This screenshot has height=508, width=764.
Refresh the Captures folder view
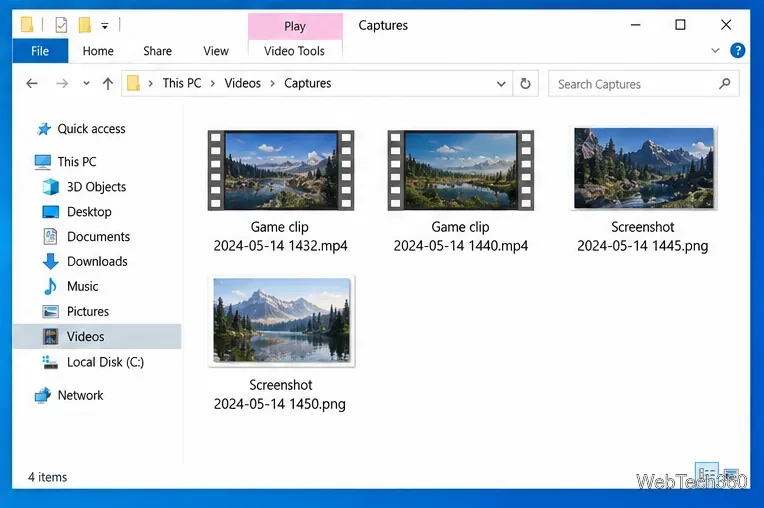(525, 84)
